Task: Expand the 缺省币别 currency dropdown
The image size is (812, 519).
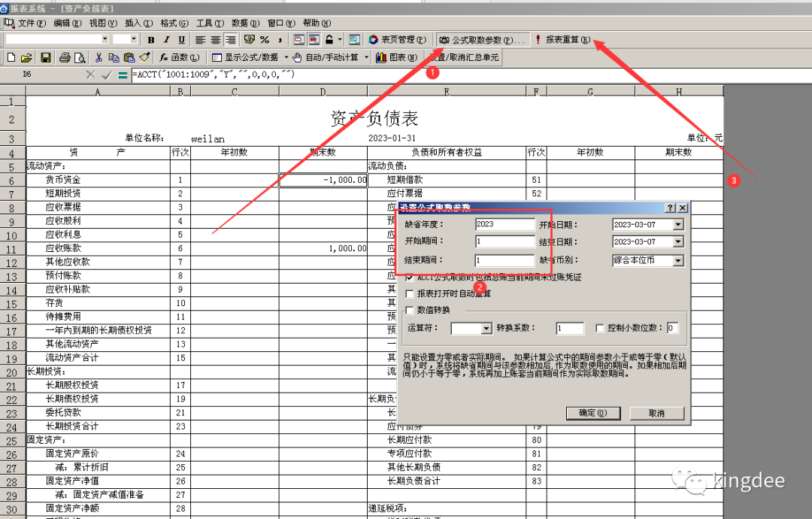Action: coord(678,260)
